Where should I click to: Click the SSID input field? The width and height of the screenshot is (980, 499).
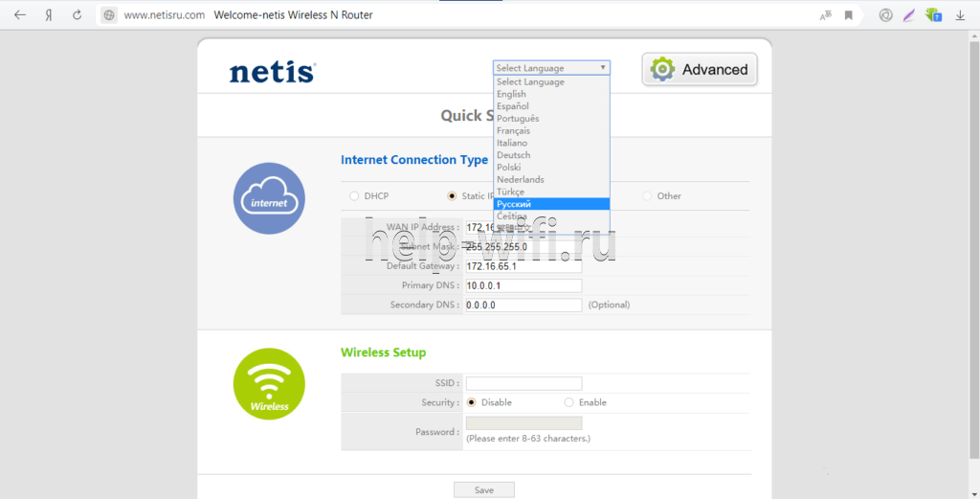[523, 383]
